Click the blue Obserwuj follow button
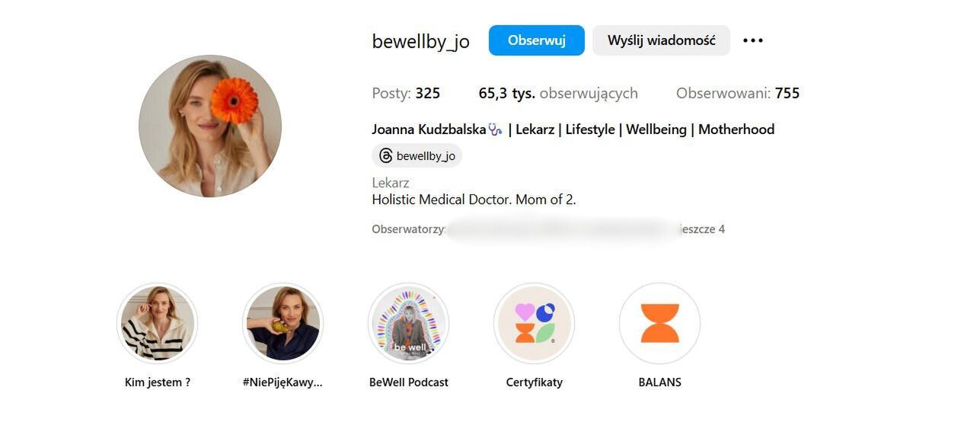Image resolution: width=980 pixels, height=435 pixels. (x=536, y=40)
